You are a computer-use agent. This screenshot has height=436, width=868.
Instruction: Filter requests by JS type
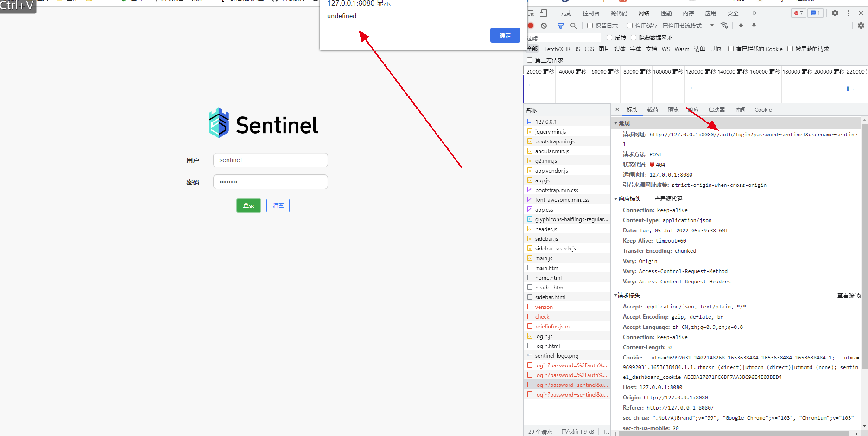tap(577, 49)
